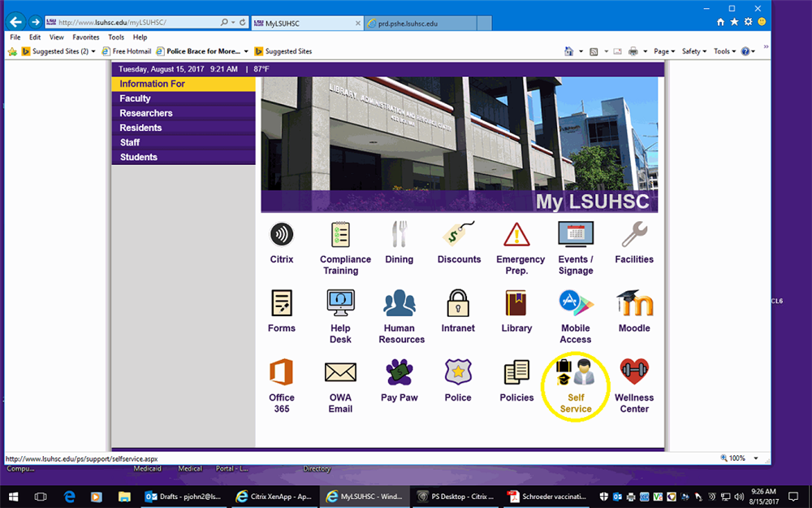Viewport: 812px width, 508px height.
Task: Click the Moodle icon
Action: 634,304
